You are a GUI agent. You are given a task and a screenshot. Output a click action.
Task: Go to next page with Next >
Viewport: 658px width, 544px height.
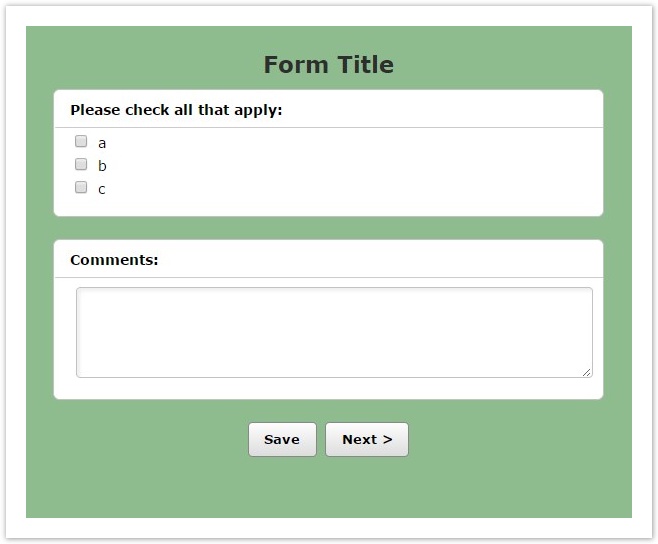367,440
